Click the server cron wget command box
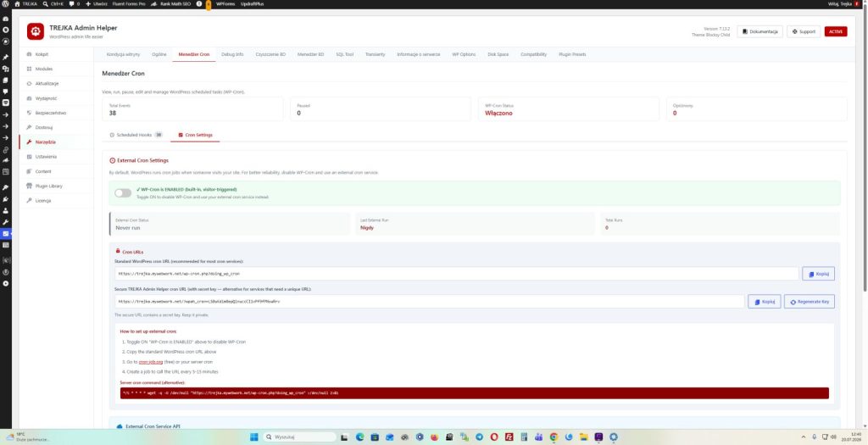Viewport: 868px width, 445px height. [475, 393]
